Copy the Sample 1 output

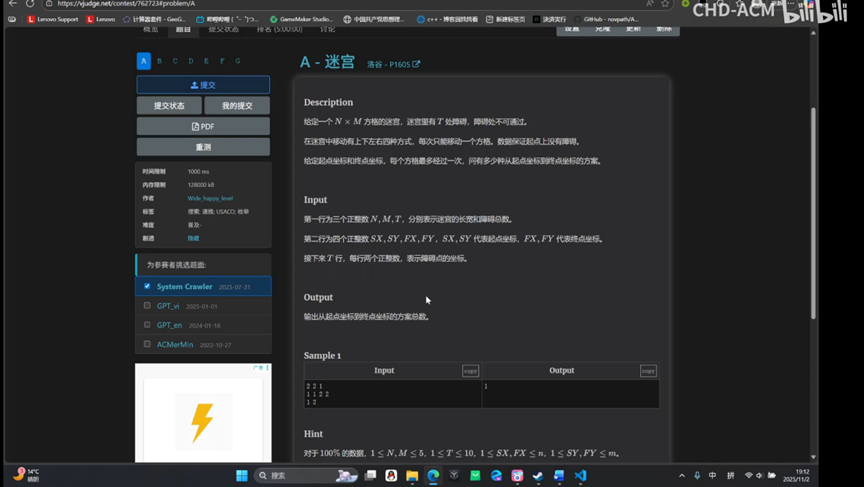click(648, 371)
